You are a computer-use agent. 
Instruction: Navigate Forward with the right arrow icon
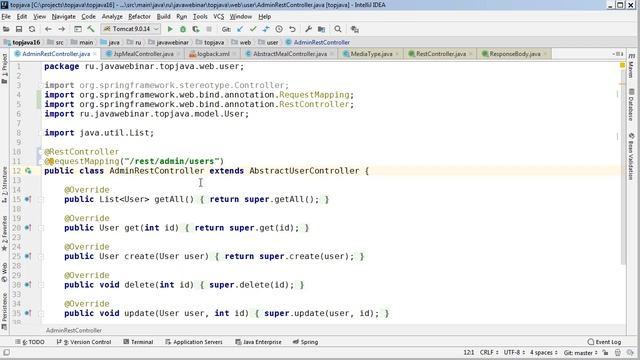click(62, 29)
